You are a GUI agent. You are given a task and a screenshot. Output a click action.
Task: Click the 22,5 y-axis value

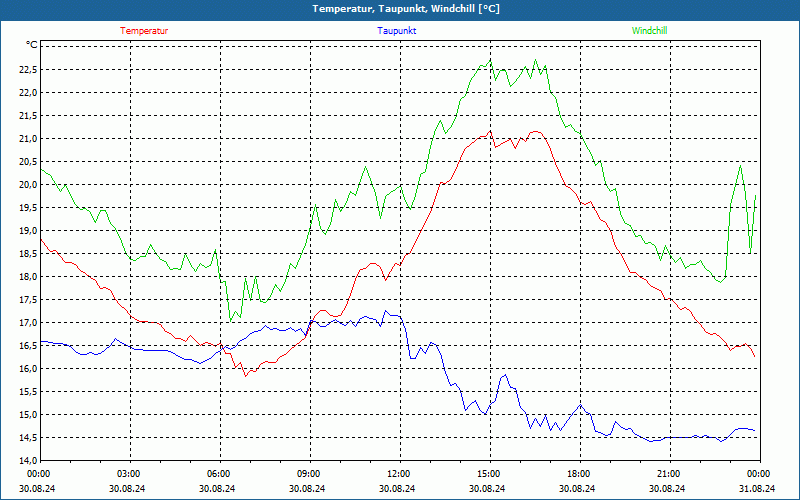[28, 69]
